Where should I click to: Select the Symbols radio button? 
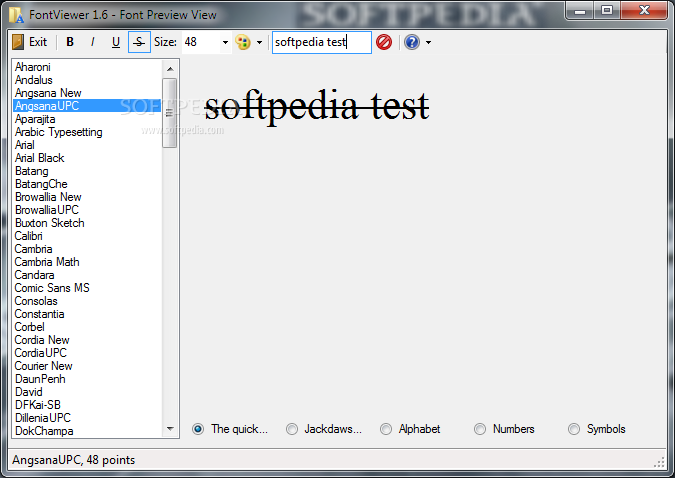[x=574, y=429]
